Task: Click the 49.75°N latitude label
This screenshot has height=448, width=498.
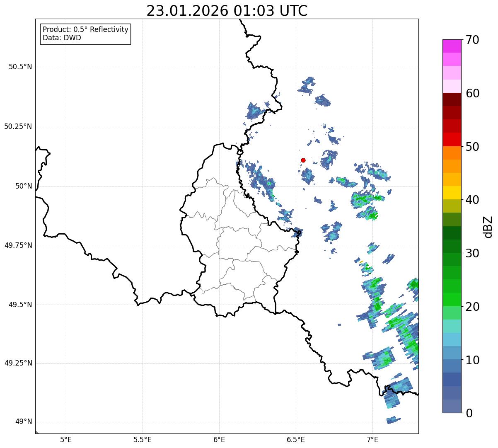Action: click(x=18, y=245)
